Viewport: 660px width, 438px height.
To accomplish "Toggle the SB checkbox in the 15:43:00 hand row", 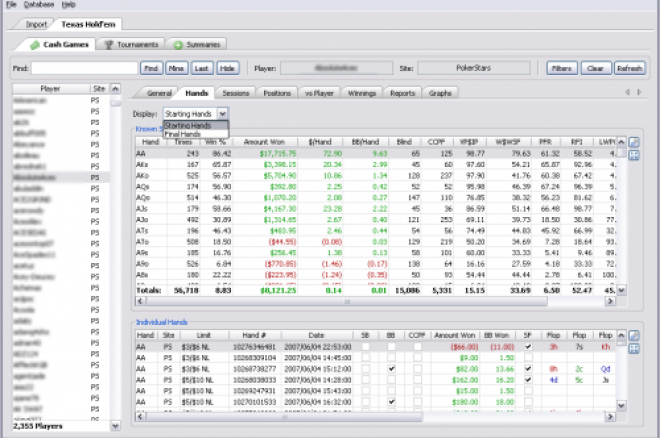I will pyautogui.click(x=366, y=391).
